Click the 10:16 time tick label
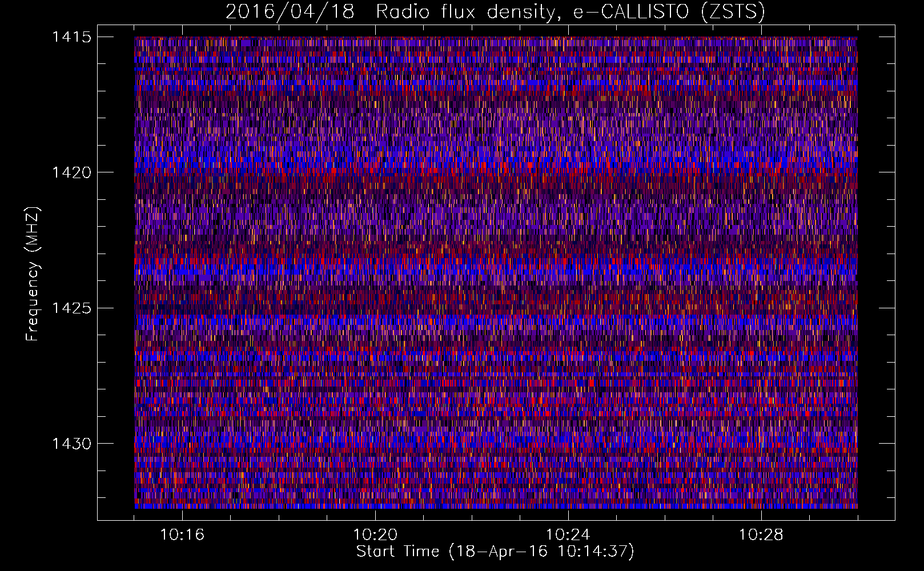This screenshot has width=924, height=571. 182,535
